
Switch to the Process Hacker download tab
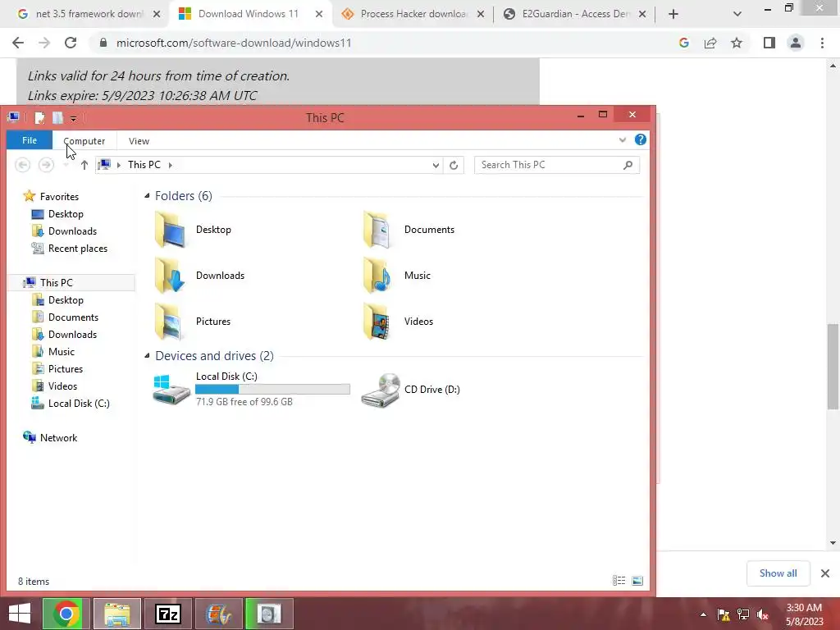click(x=413, y=14)
